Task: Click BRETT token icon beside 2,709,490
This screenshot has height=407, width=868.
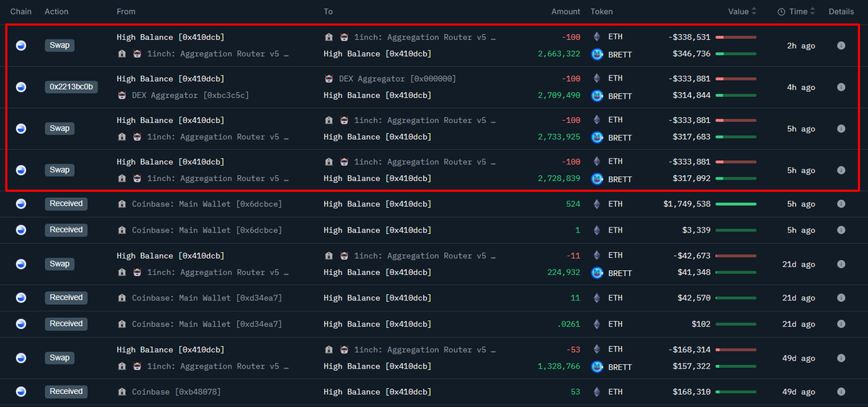Action: click(597, 96)
